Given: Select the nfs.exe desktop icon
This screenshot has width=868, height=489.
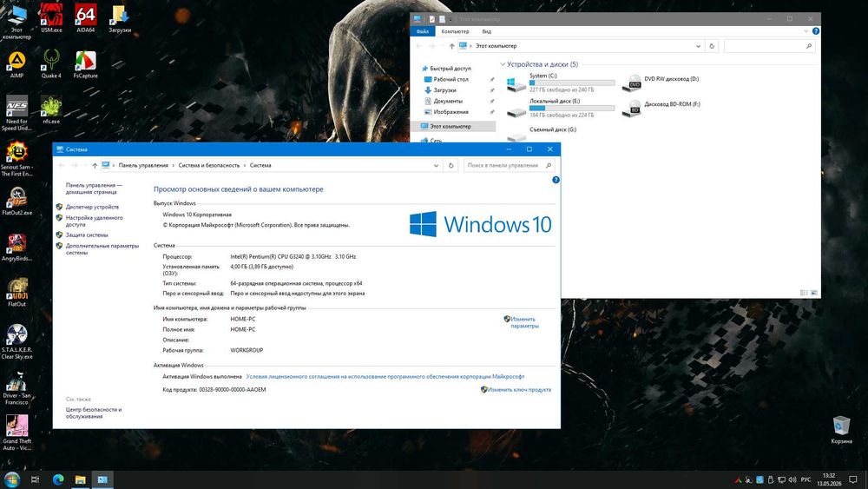Looking at the screenshot, I should [51, 109].
